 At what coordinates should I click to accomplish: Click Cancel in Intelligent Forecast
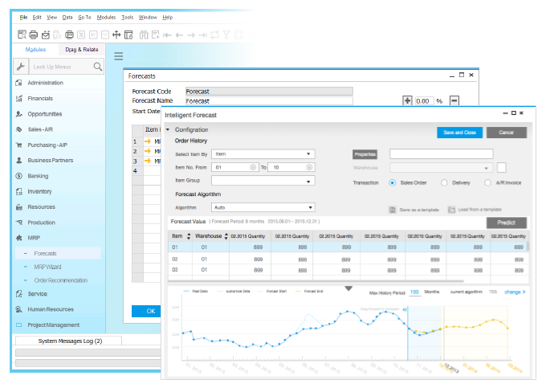[506, 133]
